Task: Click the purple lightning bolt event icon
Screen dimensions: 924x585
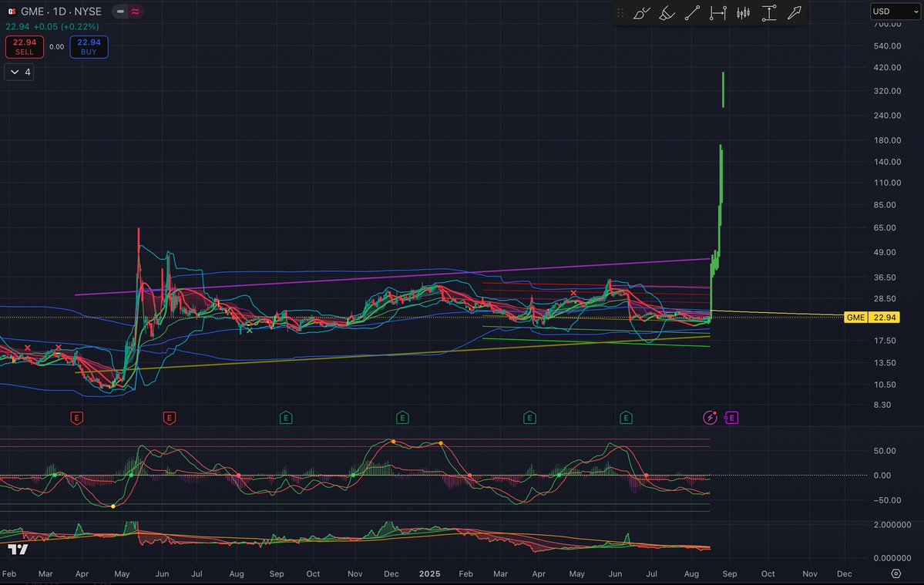Action: 710,418
